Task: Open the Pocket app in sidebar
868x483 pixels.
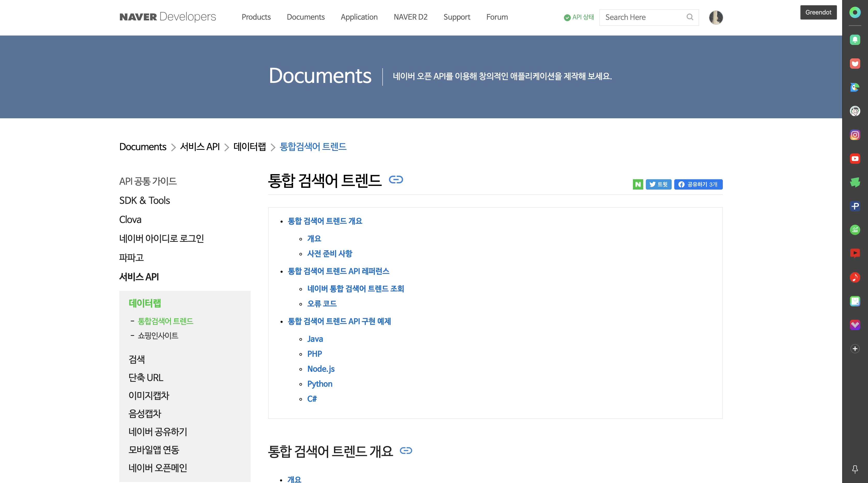Action: (855, 64)
